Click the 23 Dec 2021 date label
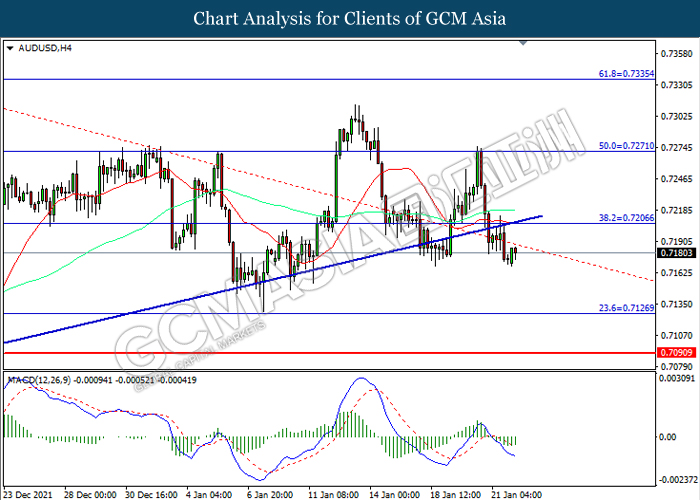Screen dimensions: 700x500 pyautogui.click(x=28, y=495)
